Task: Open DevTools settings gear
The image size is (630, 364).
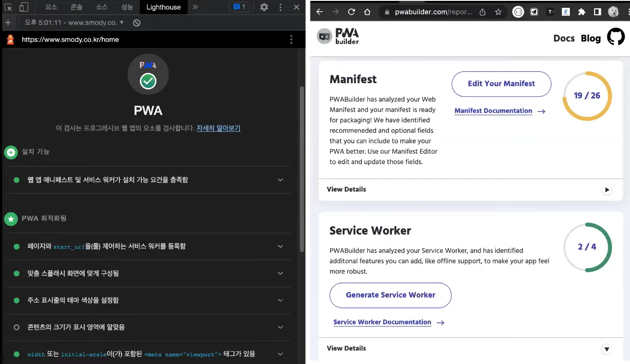Action: pyautogui.click(x=264, y=7)
